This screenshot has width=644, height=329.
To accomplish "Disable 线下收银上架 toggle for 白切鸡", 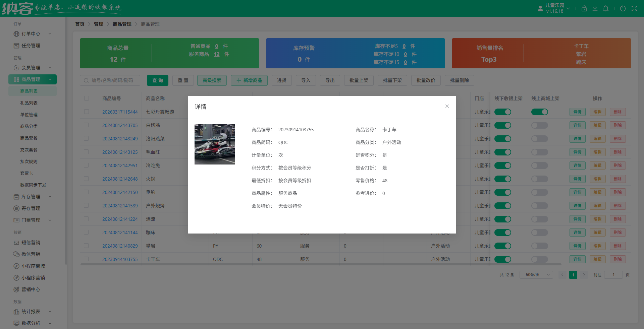I will point(503,125).
